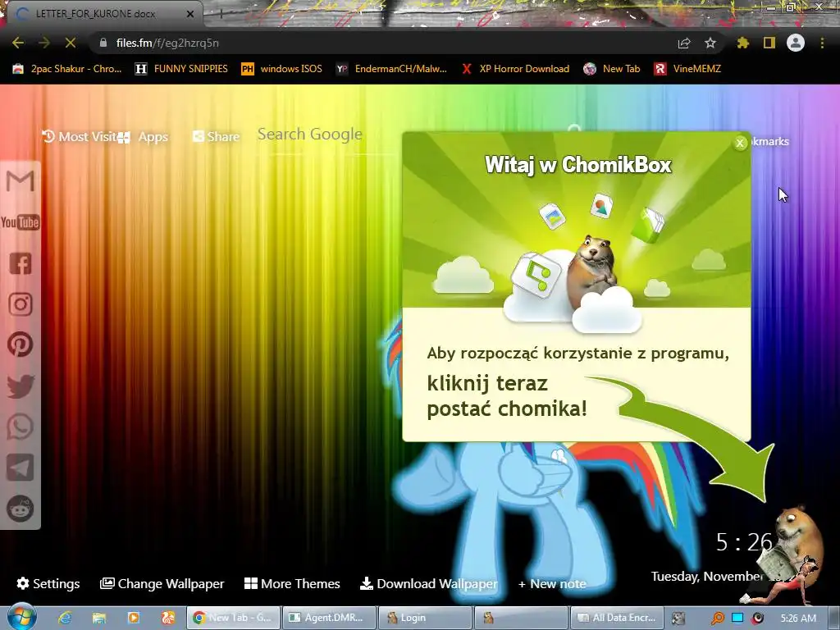Click the orange magnifier tray icon
840x630 pixels.
[x=718, y=619]
